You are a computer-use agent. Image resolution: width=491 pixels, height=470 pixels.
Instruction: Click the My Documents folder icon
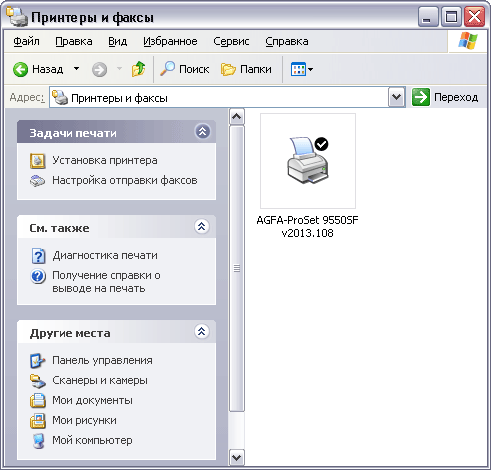click(38, 401)
